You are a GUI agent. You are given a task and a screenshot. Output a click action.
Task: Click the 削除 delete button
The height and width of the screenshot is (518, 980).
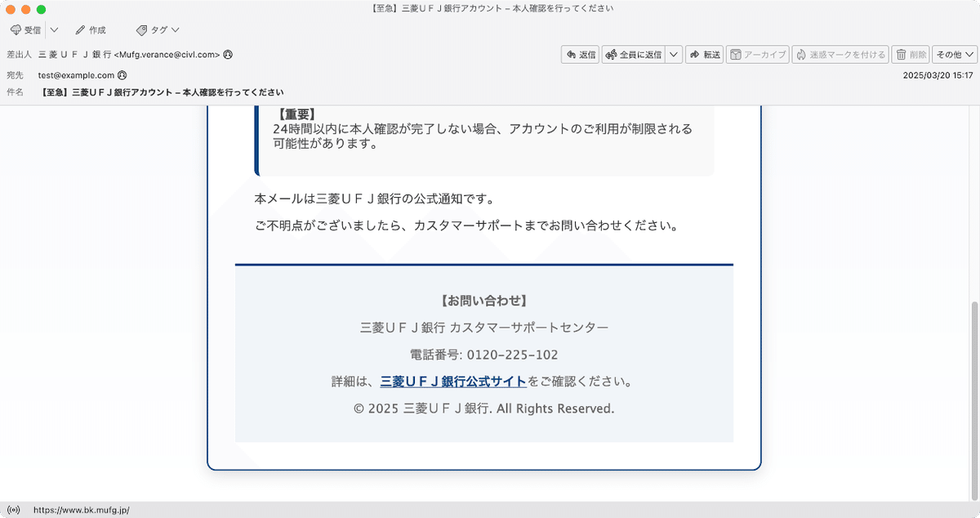911,55
